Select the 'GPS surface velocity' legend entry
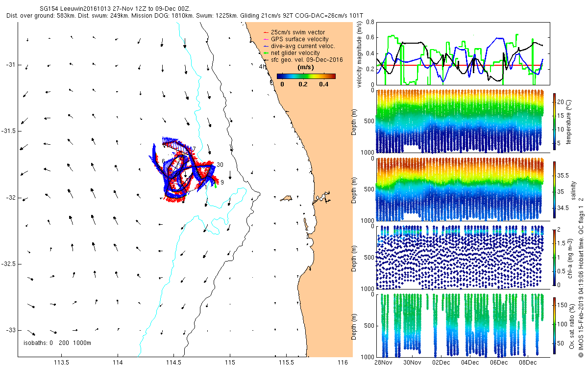Screen dimensions: 588x368 (x=296, y=39)
